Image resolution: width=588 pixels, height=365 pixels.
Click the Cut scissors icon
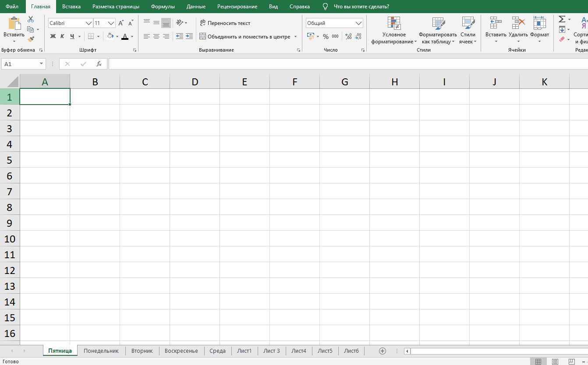click(x=31, y=19)
